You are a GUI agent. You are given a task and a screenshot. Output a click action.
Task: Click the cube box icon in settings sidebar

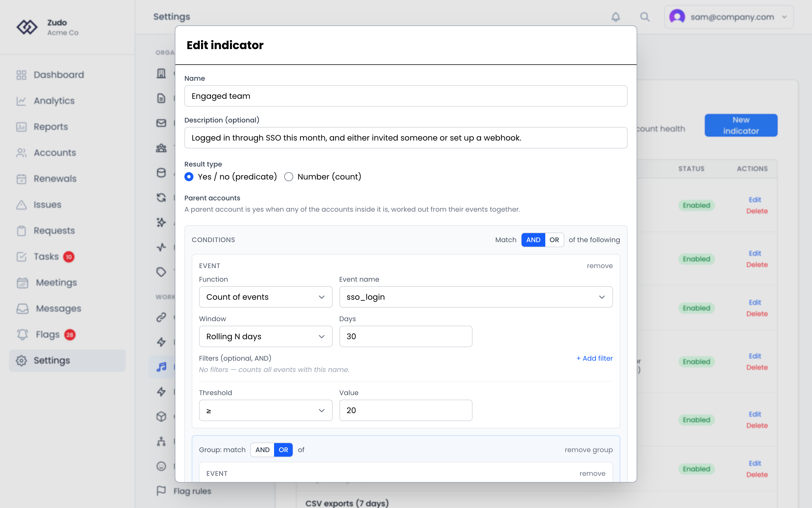tap(161, 417)
